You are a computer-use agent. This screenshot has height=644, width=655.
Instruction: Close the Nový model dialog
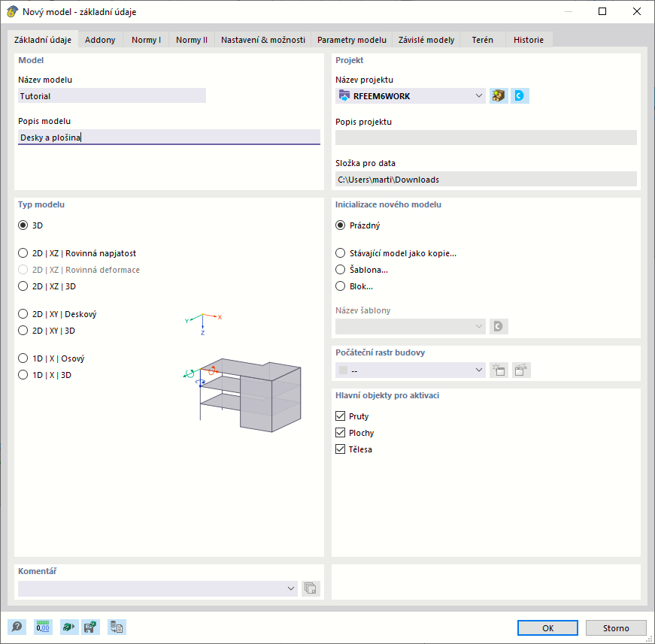point(637,11)
